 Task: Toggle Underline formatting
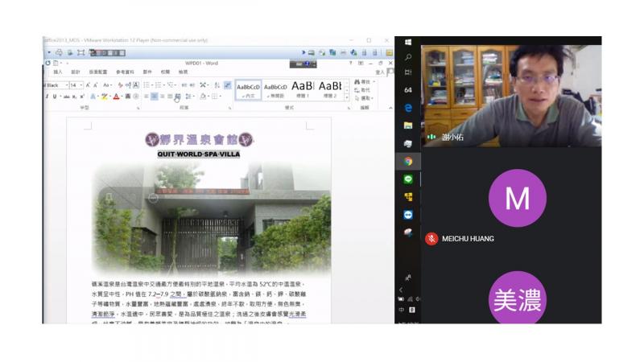[54, 97]
